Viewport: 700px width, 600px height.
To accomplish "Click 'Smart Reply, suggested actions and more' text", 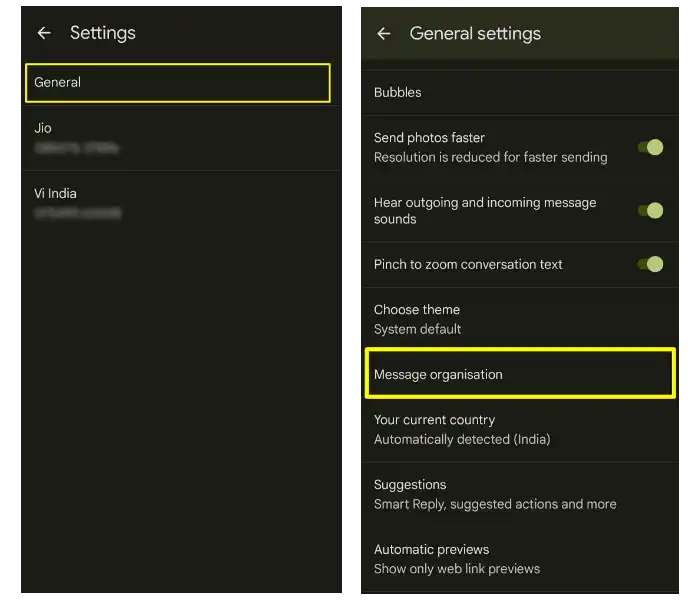I will click(x=495, y=504).
